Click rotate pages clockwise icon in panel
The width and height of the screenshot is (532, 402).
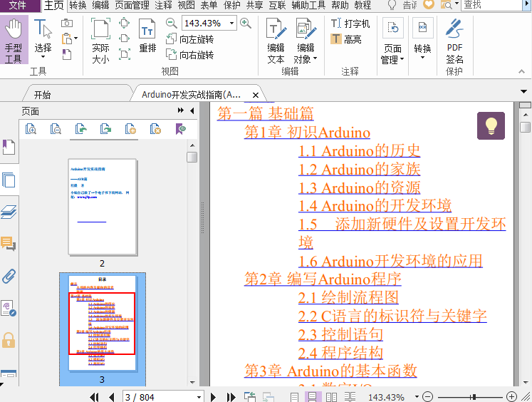tap(106, 129)
